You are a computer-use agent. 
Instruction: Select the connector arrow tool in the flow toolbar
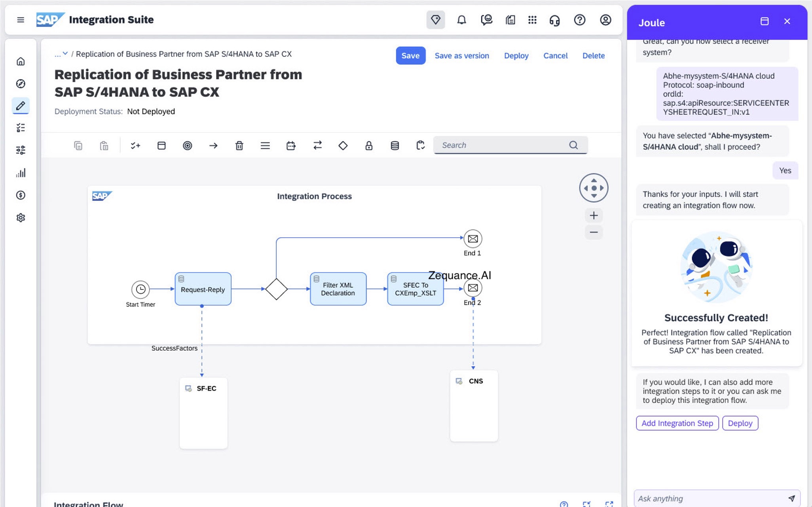pos(213,146)
